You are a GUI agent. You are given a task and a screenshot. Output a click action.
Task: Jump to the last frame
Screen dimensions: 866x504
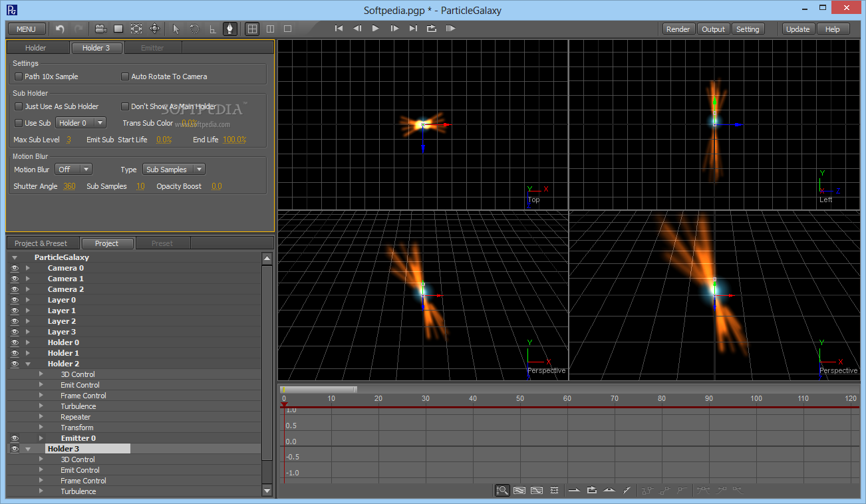pos(413,29)
